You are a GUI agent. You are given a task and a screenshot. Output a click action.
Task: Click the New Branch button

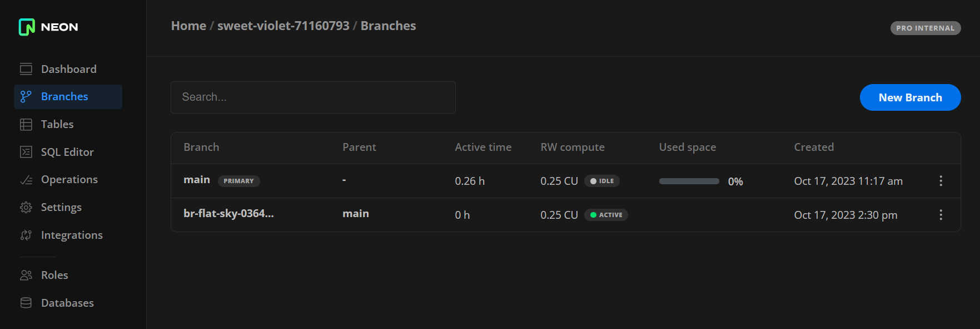[910, 97]
